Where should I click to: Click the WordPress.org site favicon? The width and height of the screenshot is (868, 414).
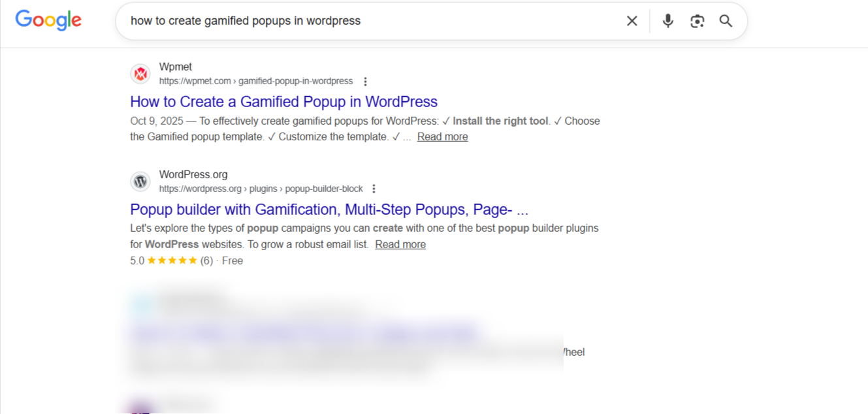(140, 181)
